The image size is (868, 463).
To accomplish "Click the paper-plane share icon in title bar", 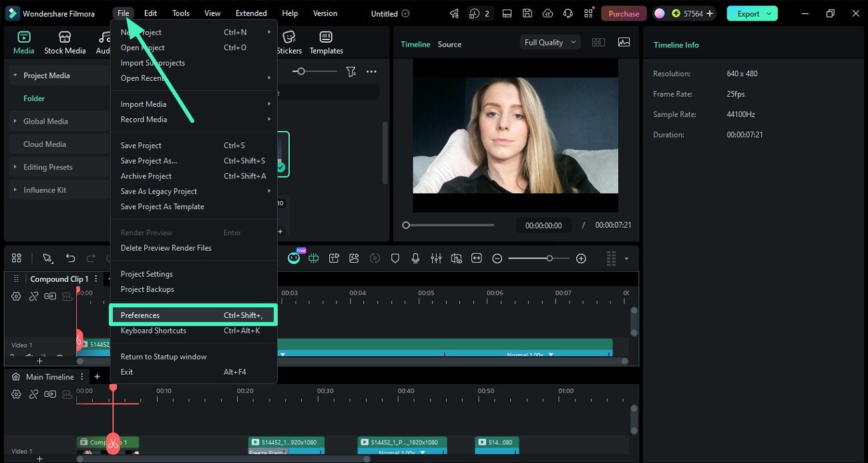I will [454, 13].
